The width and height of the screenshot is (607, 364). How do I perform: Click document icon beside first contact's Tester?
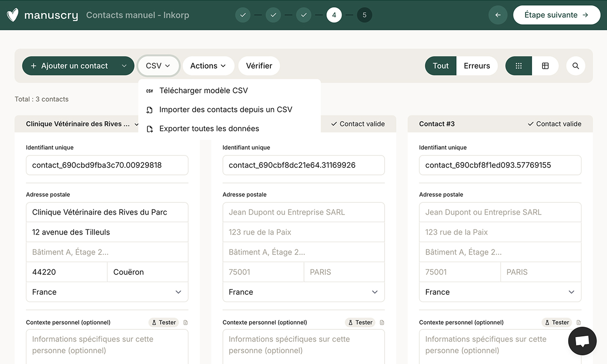(185, 323)
